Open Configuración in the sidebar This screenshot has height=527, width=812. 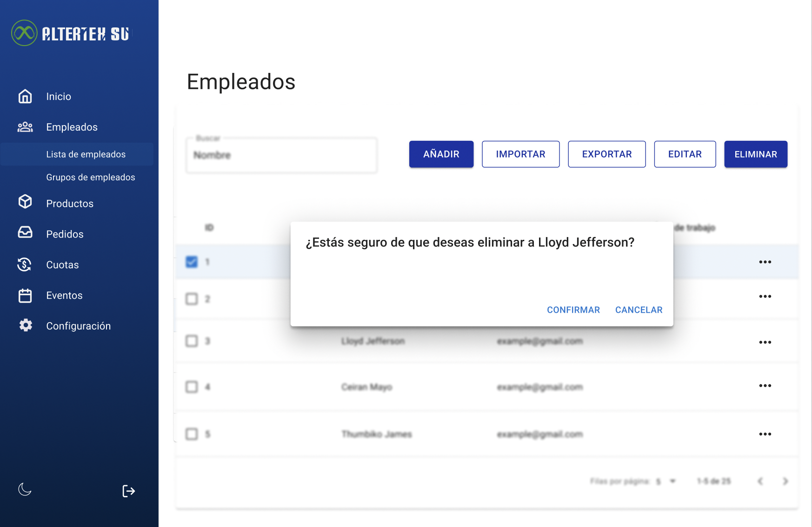click(x=78, y=326)
